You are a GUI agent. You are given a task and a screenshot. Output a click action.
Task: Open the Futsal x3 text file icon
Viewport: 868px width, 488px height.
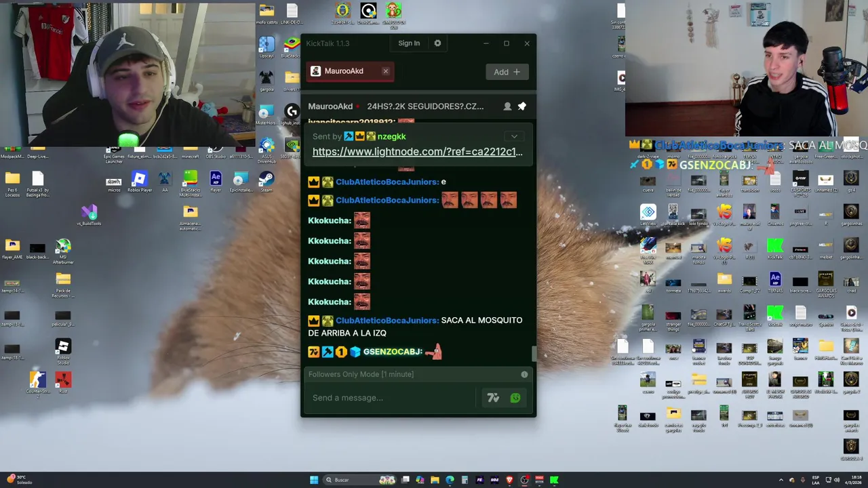point(37,184)
